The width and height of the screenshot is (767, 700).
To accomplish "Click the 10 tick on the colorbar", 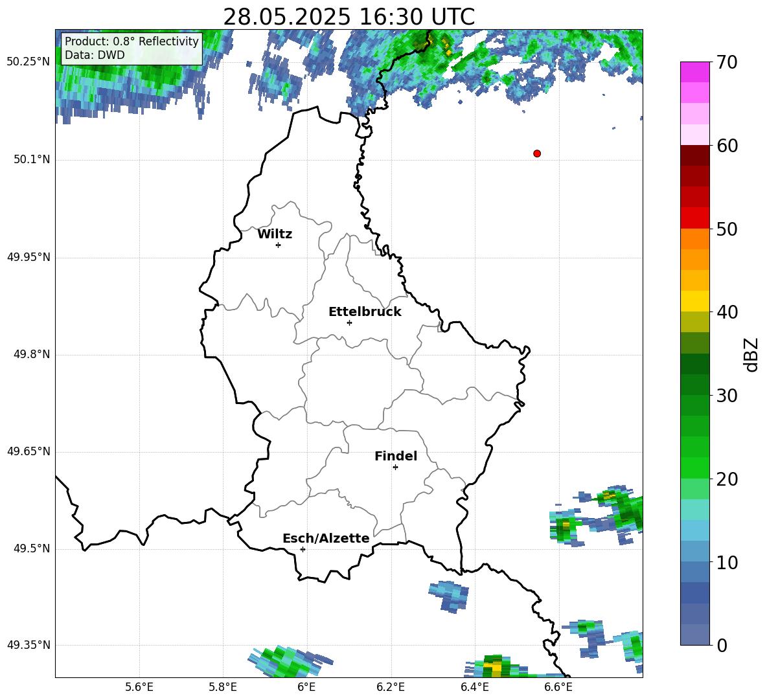I will tap(727, 563).
